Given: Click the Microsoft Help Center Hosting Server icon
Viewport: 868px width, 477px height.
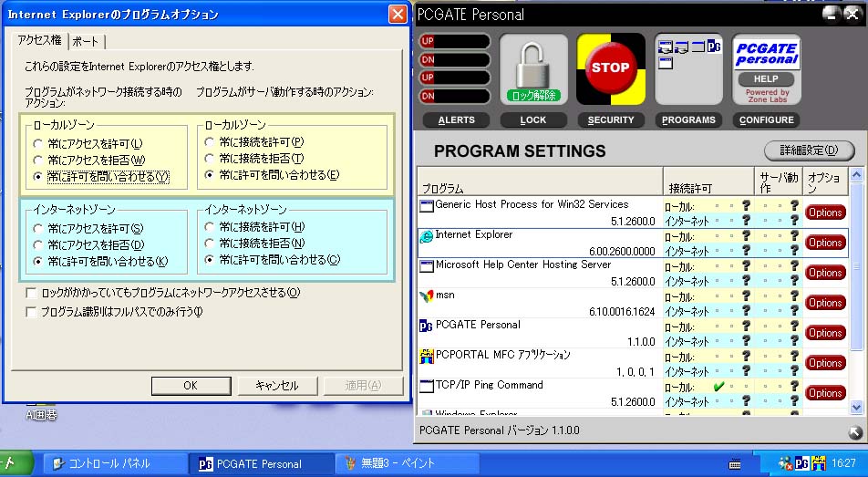Looking at the screenshot, I should pyautogui.click(x=427, y=267).
